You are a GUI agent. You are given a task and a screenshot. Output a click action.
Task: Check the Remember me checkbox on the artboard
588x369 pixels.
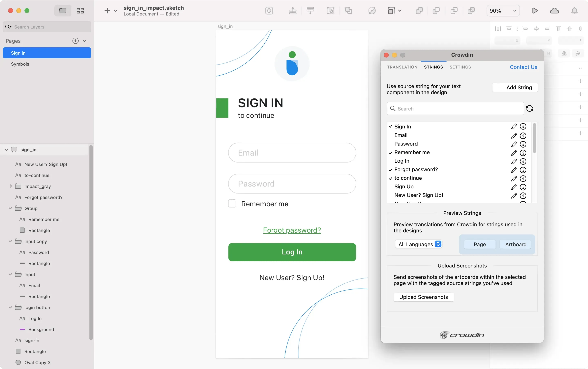pyautogui.click(x=232, y=203)
